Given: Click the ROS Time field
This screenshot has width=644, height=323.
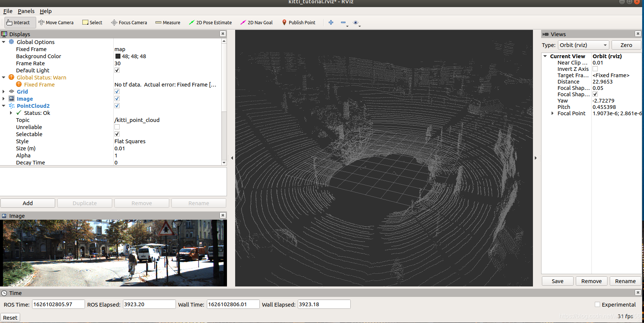Looking at the screenshot, I should (x=58, y=304).
